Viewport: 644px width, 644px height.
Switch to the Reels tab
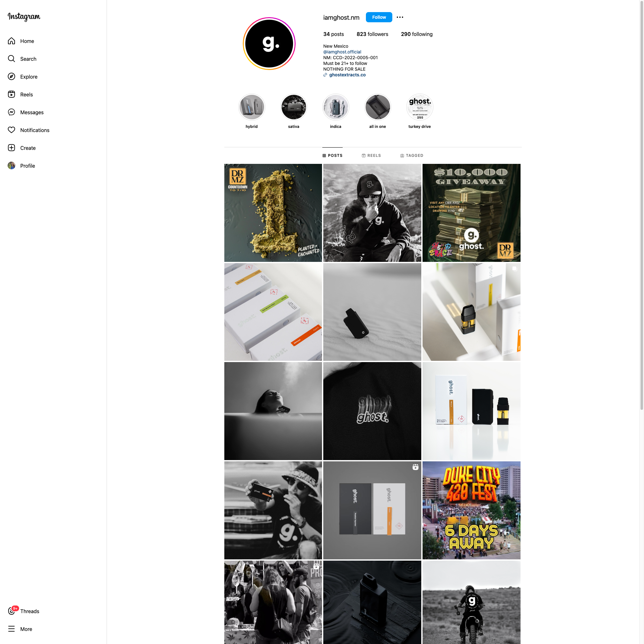click(371, 156)
